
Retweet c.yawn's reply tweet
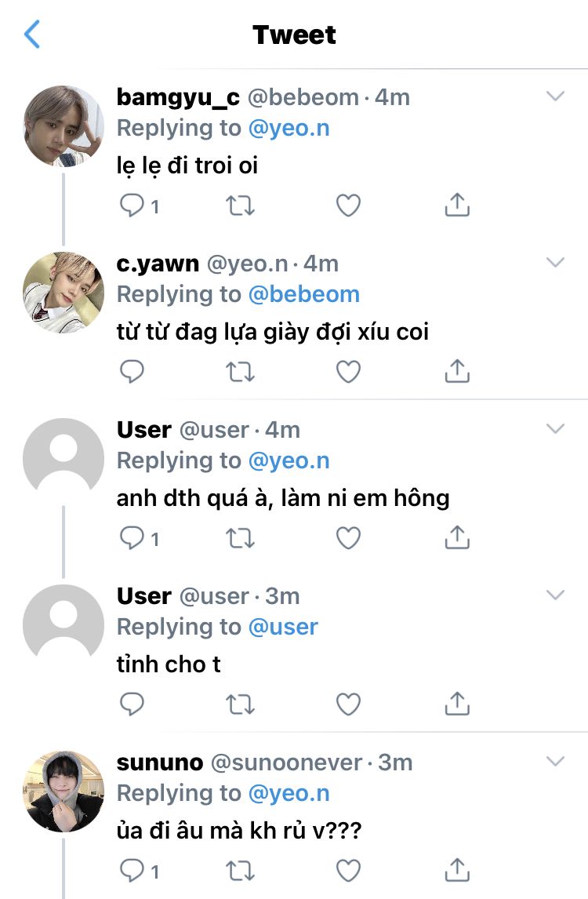(240, 372)
